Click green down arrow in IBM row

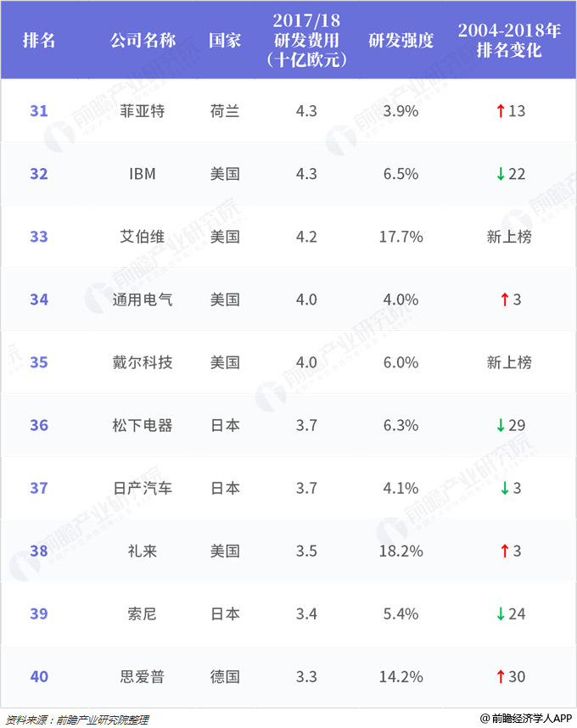(x=501, y=174)
